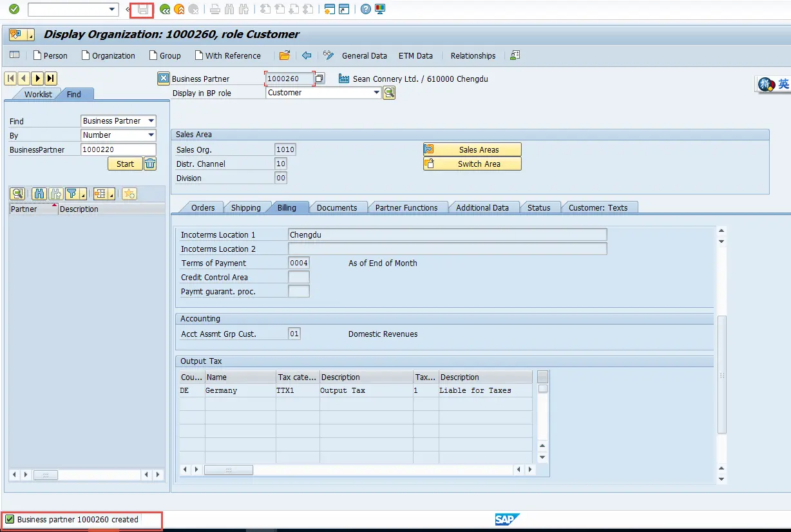The width and height of the screenshot is (791, 532).
Task: Open the dropdown arrow beside the filter icon
Action: [83, 193]
